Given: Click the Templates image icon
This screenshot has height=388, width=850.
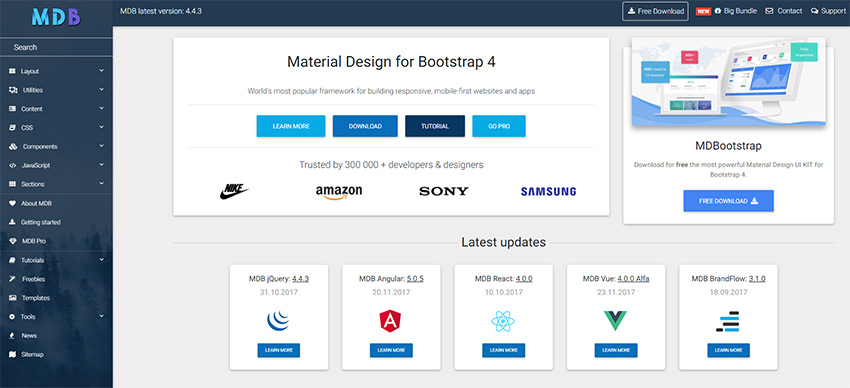Looking at the screenshot, I should click(x=12, y=298).
